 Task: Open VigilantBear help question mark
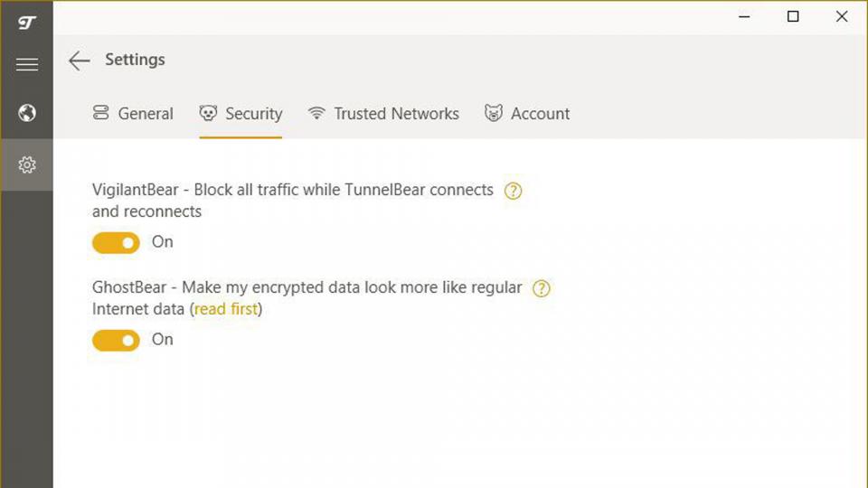[513, 191]
